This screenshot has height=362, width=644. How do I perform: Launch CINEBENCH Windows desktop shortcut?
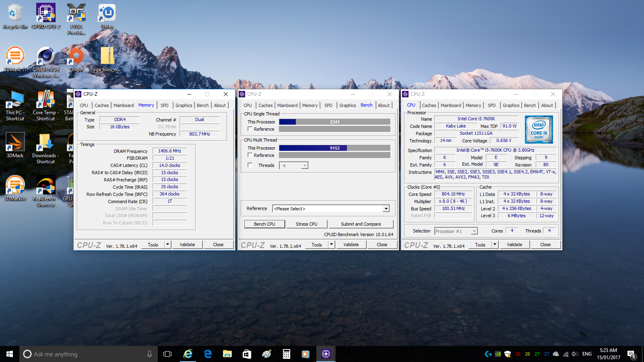click(46, 62)
